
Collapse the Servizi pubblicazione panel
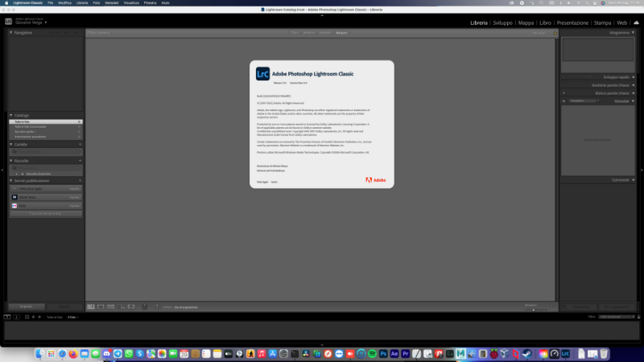(11, 180)
